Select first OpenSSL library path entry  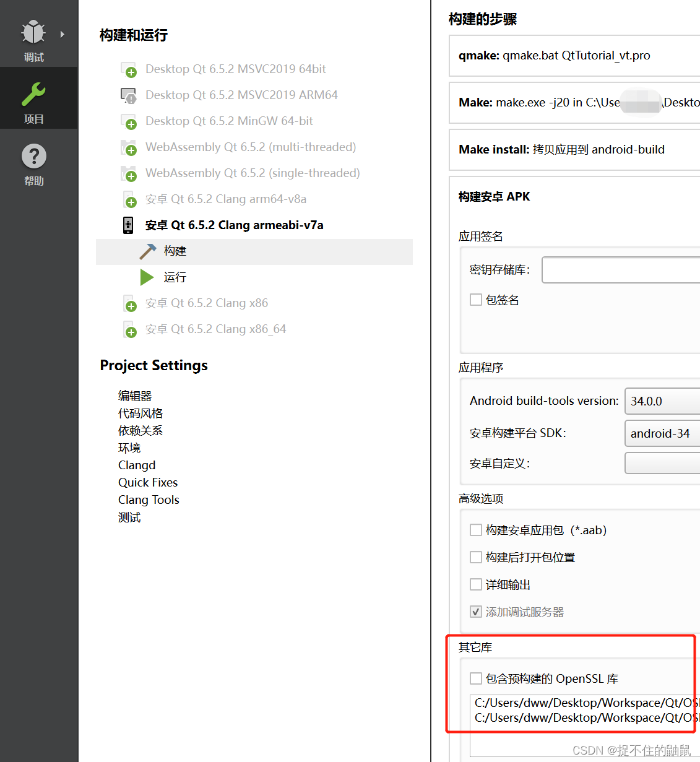click(585, 703)
